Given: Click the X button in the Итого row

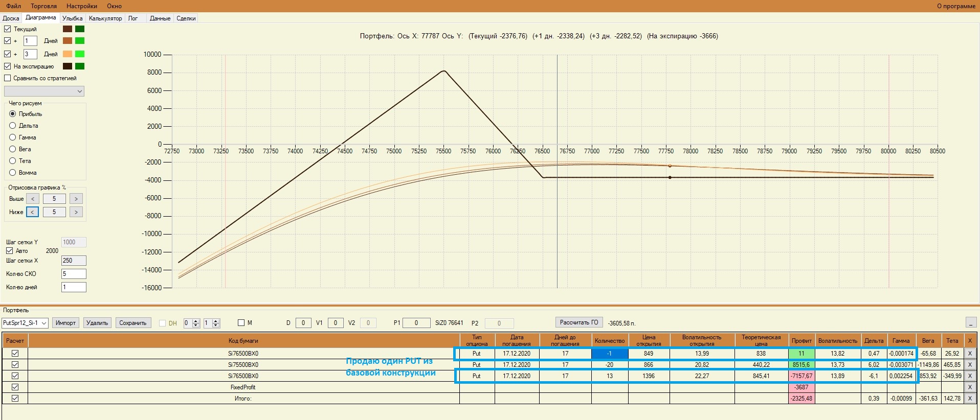Looking at the screenshot, I should click(970, 399).
